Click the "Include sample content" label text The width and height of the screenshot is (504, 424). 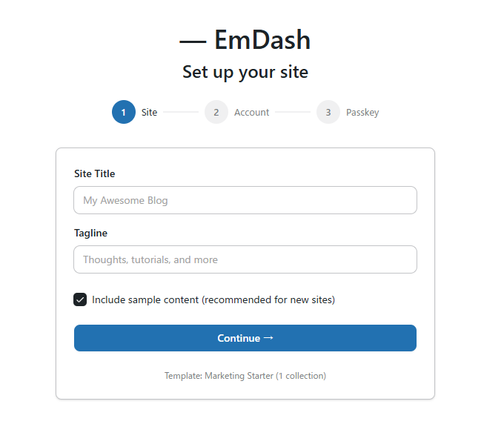[213, 300]
